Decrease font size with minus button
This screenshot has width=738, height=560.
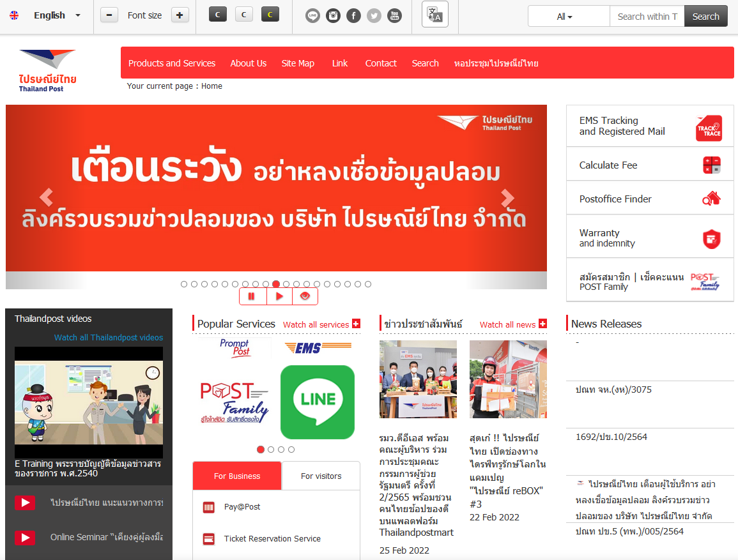tap(109, 15)
